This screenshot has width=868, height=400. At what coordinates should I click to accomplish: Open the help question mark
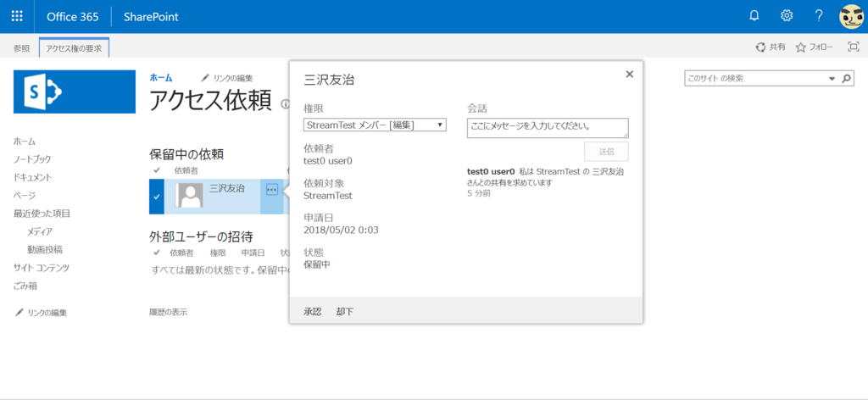point(819,16)
